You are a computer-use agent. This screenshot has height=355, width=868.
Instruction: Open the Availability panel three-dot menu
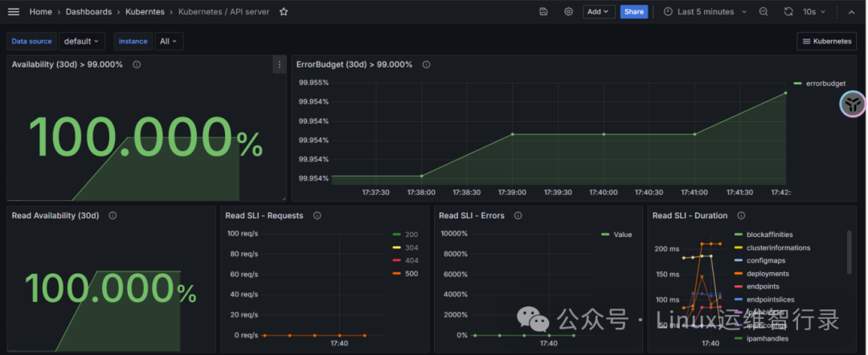point(280,65)
